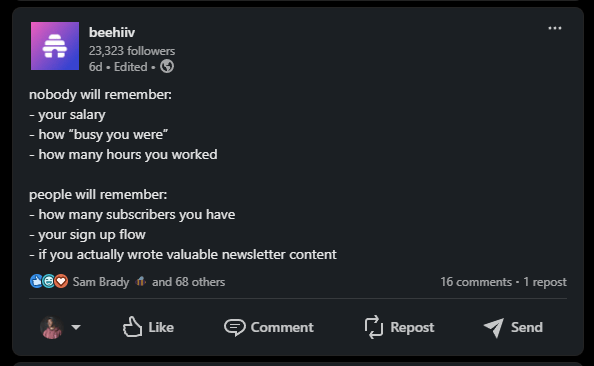
Task: Open the beehiiv page name link
Action: [112, 33]
